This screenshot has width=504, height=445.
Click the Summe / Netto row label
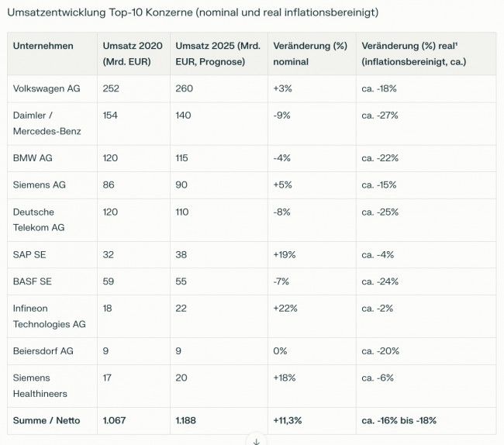pos(47,421)
